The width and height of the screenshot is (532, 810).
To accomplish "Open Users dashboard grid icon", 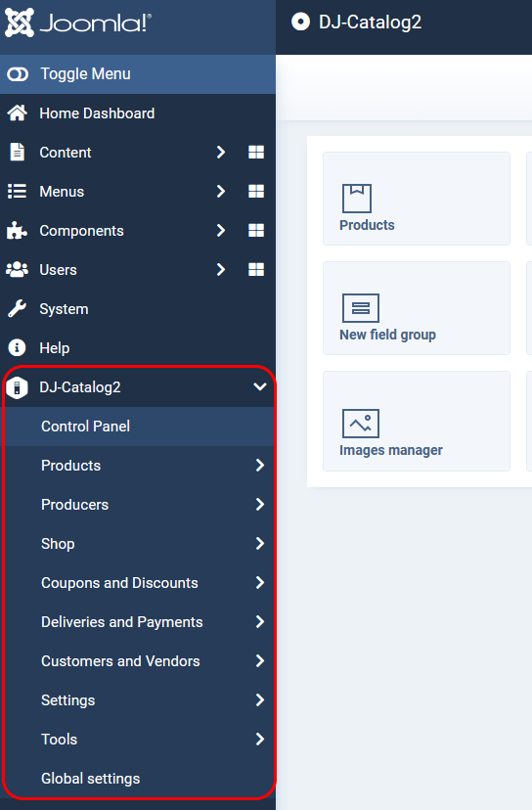I will tap(256, 269).
